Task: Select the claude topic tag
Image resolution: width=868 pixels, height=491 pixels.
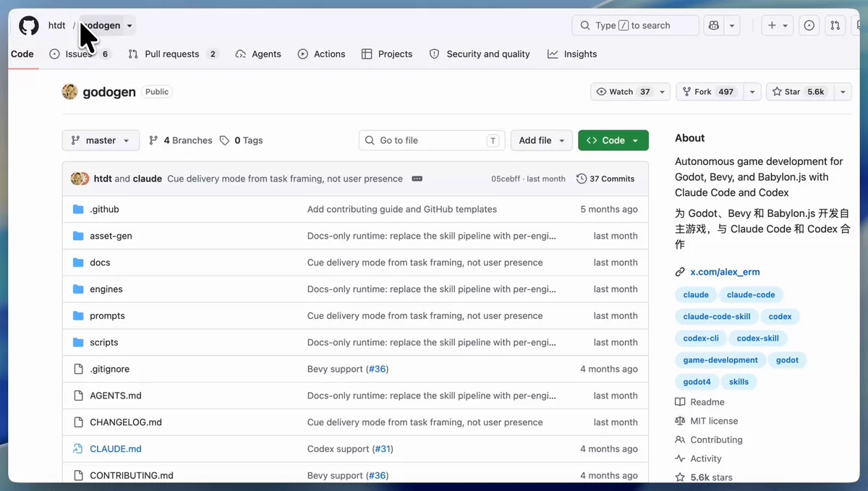Action: pos(696,294)
